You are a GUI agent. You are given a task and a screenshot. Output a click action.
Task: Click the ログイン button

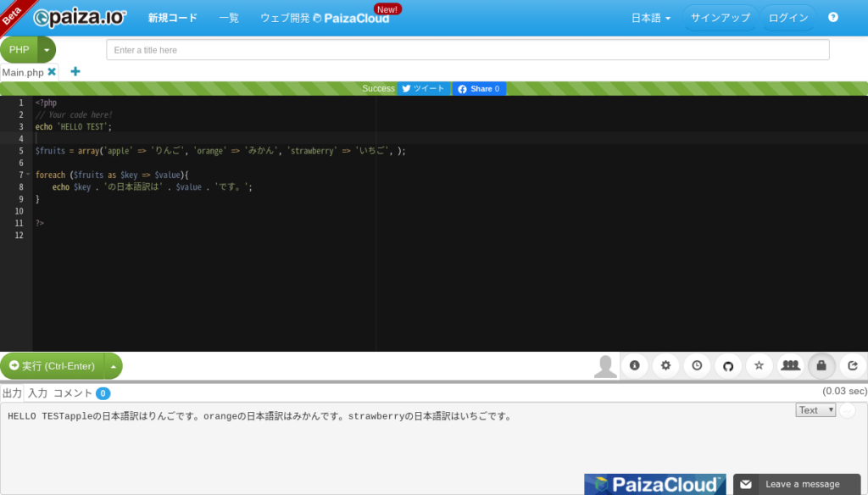[x=788, y=17]
